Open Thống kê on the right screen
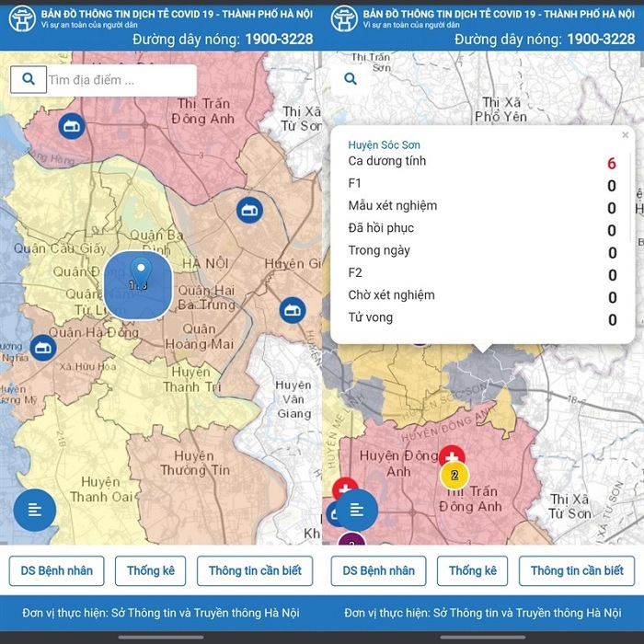The image size is (644, 644). [472, 571]
